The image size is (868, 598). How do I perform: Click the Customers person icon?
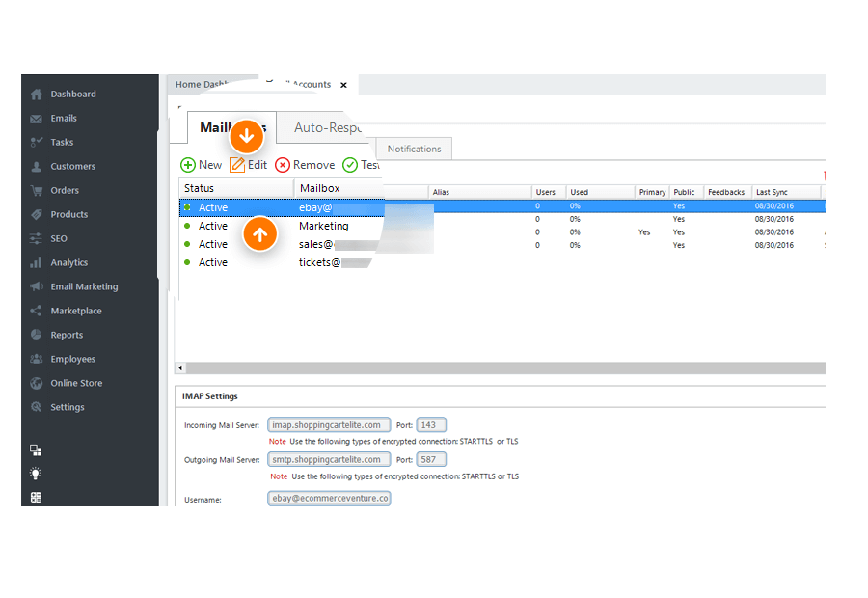pyautogui.click(x=36, y=167)
